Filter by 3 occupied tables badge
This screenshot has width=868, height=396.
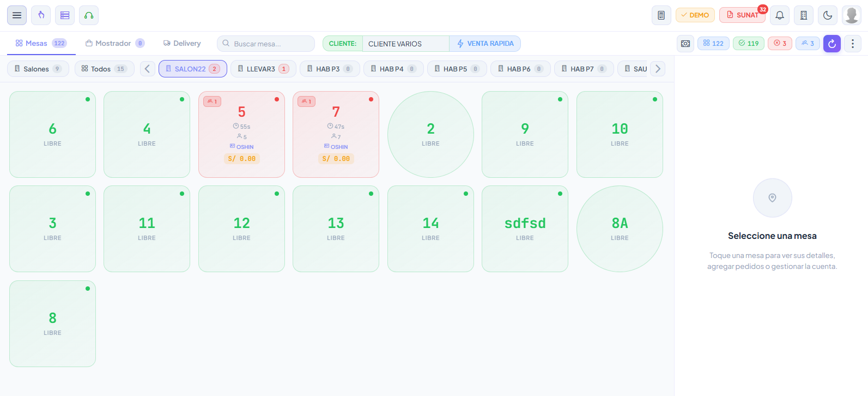[780, 44]
